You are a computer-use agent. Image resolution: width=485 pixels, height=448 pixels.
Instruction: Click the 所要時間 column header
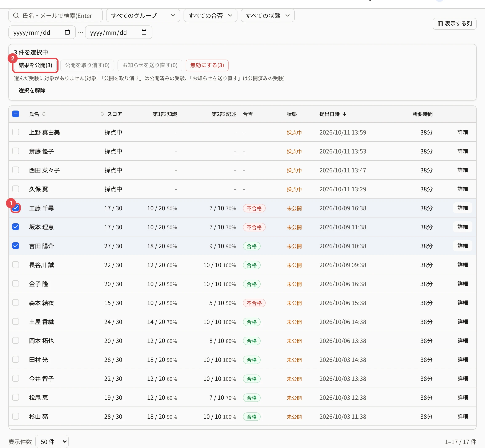[422, 114]
